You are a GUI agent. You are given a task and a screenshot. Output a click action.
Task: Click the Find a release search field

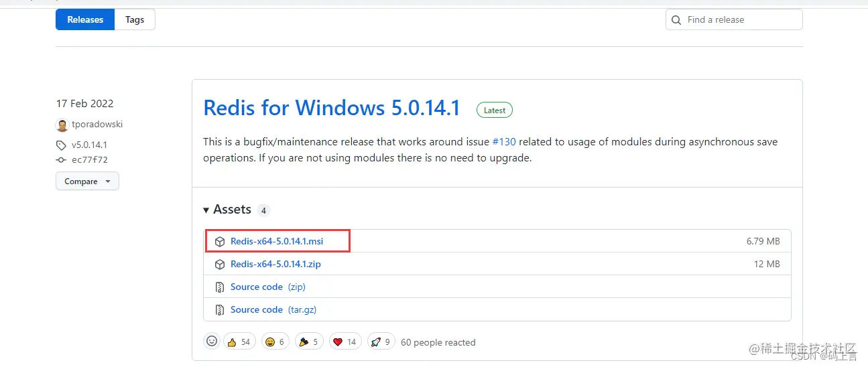pos(734,19)
